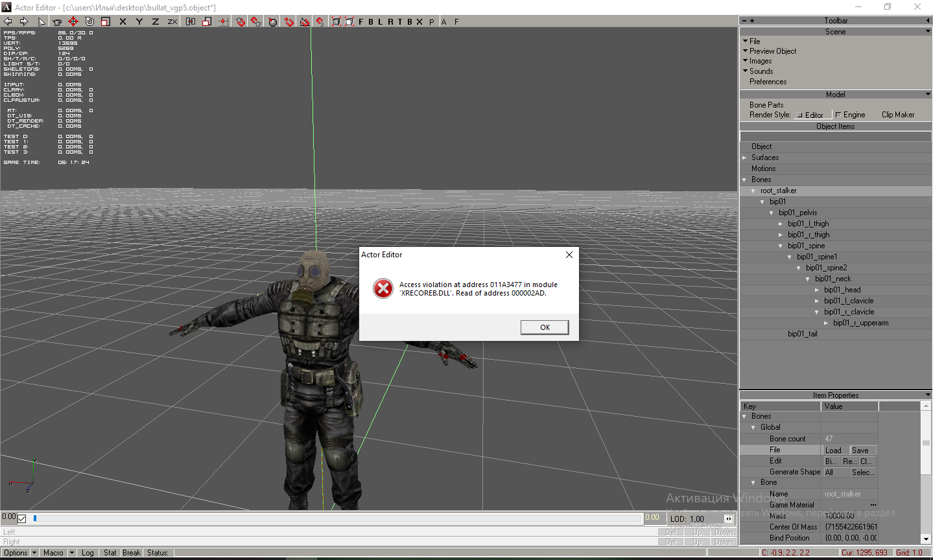
Task: Click the animation timeline slider track
Action: [337, 518]
